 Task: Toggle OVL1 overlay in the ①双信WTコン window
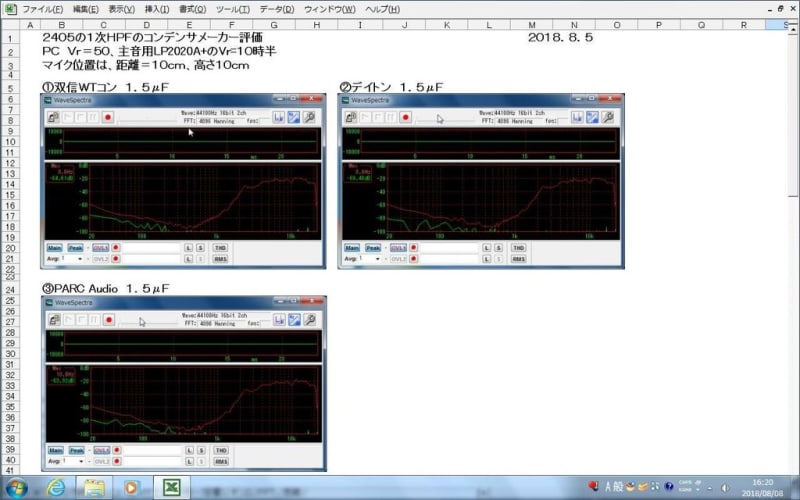pos(101,248)
